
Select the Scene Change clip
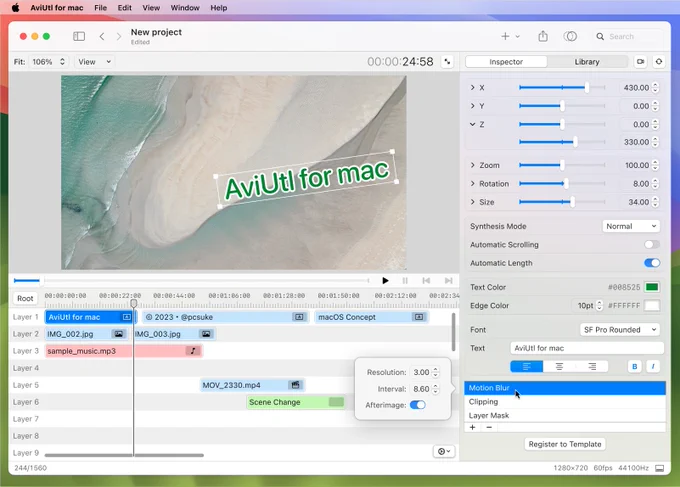[x=296, y=402]
